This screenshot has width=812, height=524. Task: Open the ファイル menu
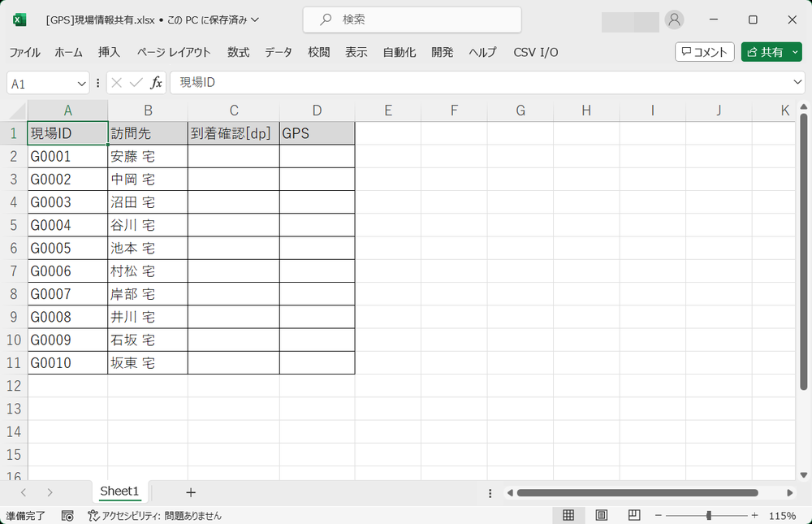24,52
